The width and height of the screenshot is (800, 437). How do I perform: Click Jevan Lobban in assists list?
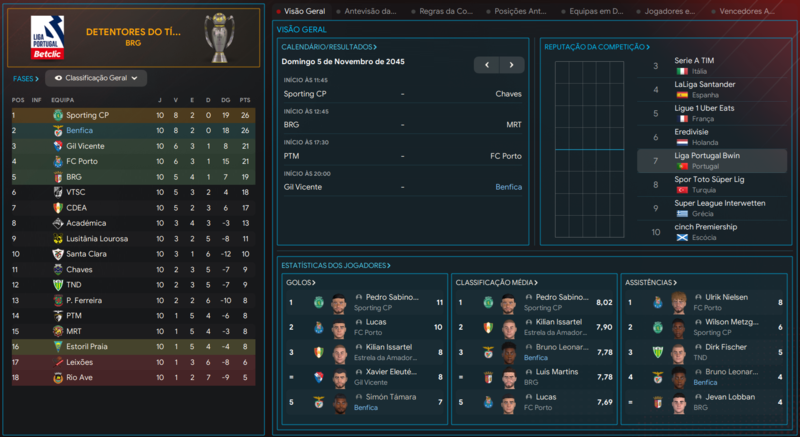pos(730,397)
